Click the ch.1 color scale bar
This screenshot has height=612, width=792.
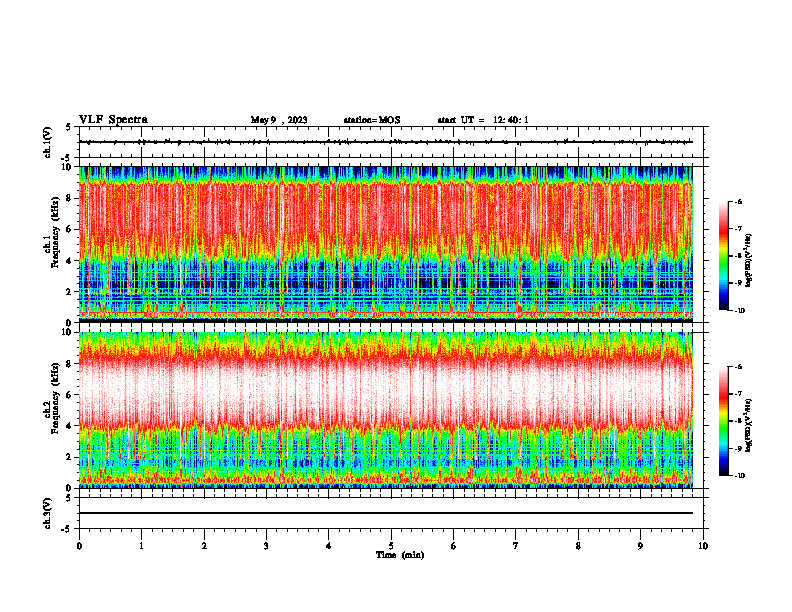[723, 256]
